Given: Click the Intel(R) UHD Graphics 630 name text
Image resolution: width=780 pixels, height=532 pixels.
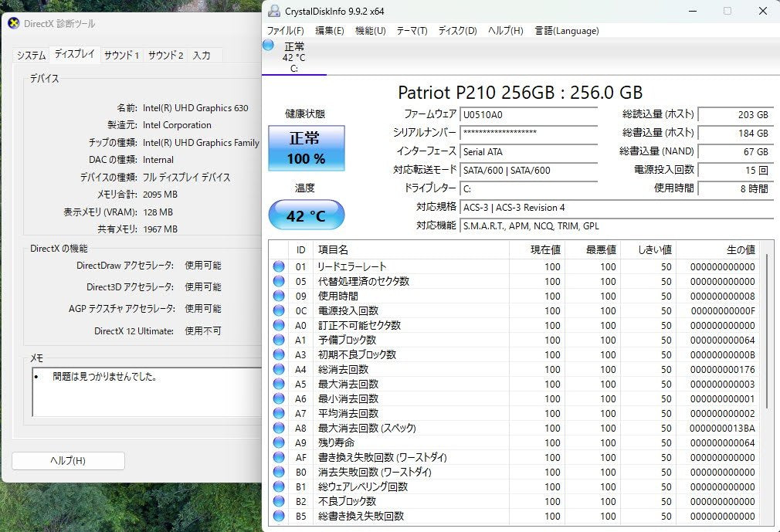Looking at the screenshot, I should pos(195,108).
